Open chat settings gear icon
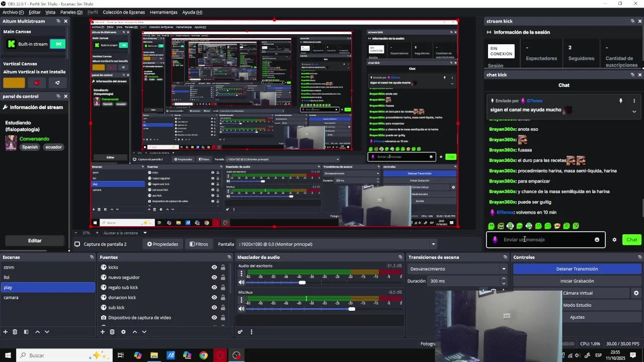 614,240
